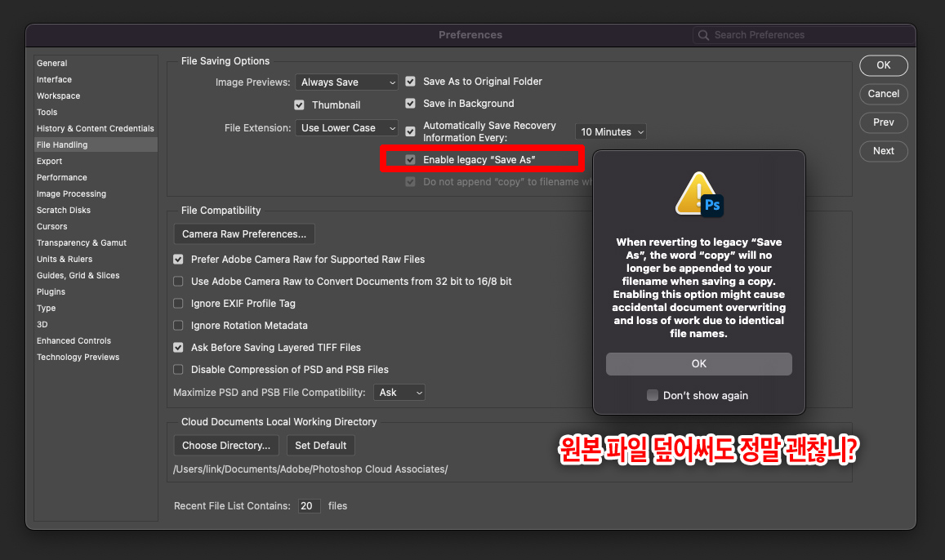The image size is (945, 560).
Task: Select File Handling category
Action: [96, 144]
